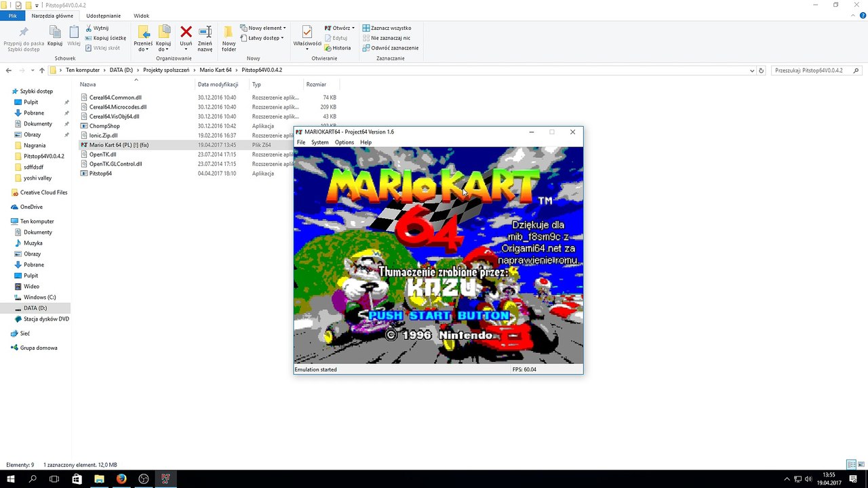
Task: Open Project64 System menu
Action: (x=320, y=142)
